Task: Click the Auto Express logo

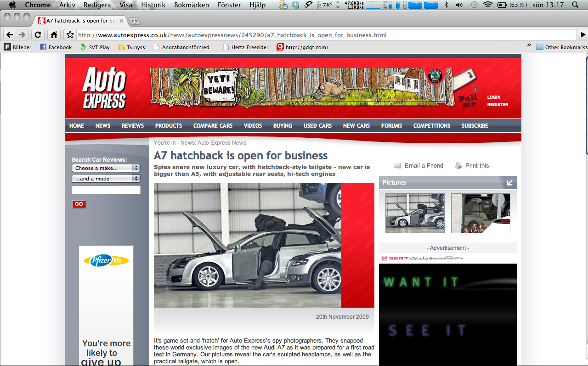Action: 104,88
